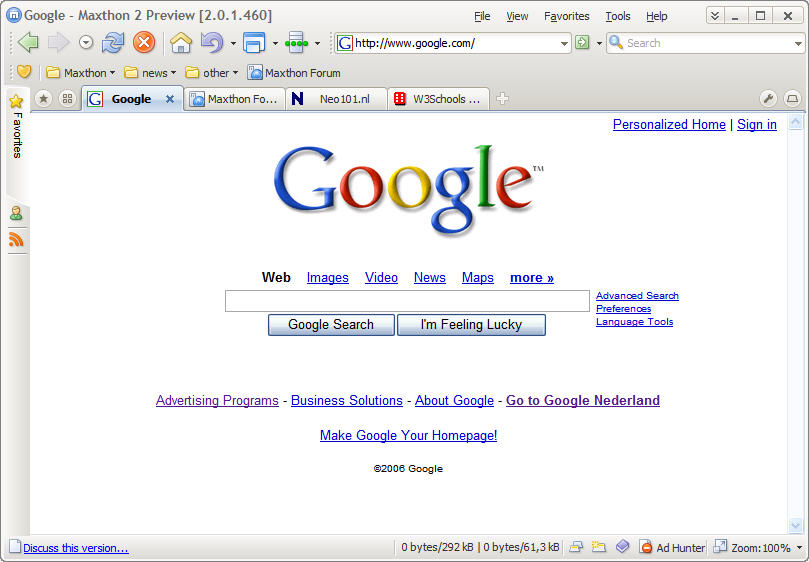Switch to the Neo101.nl tab
Screen dimensions: 809x562
coord(336,99)
